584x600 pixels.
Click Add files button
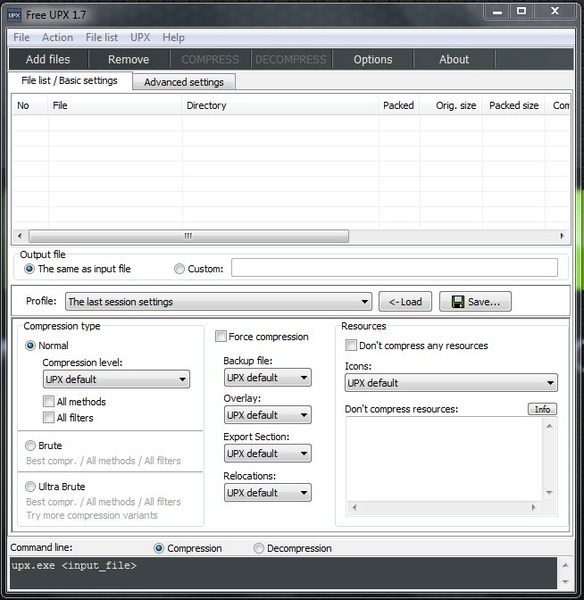[x=48, y=60]
